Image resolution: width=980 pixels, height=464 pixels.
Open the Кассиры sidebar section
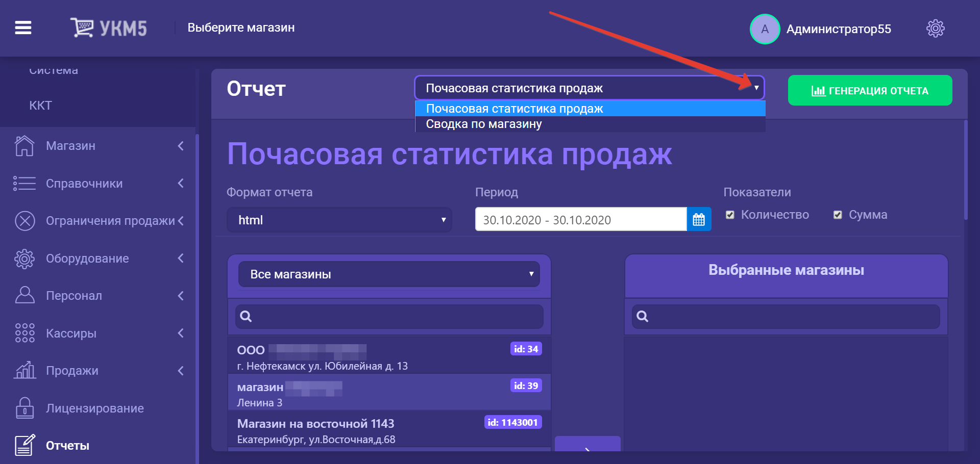tap(71, 333)
